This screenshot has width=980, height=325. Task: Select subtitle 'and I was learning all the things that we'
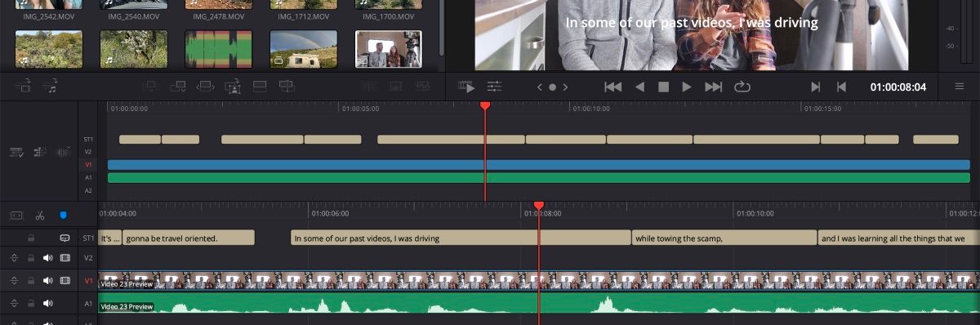click(898, 238)
